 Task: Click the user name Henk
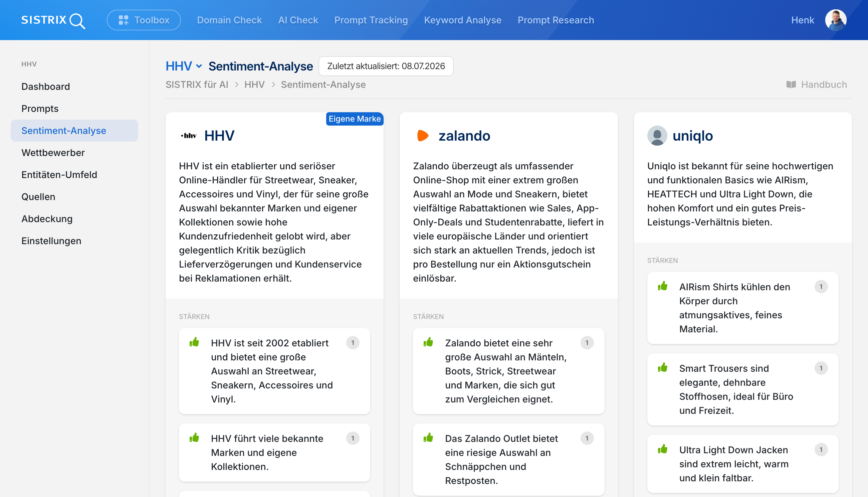[803, 20]
